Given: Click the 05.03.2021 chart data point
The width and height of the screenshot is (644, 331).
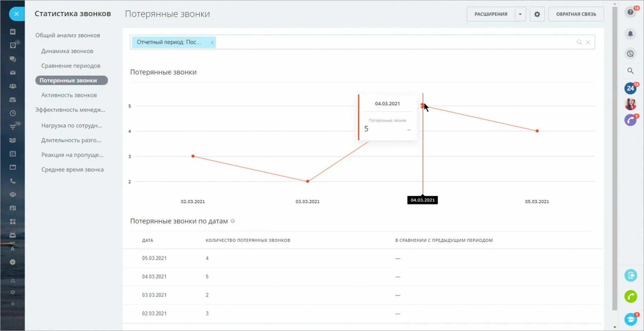Looking at the screenshot, I should point(537,131).
